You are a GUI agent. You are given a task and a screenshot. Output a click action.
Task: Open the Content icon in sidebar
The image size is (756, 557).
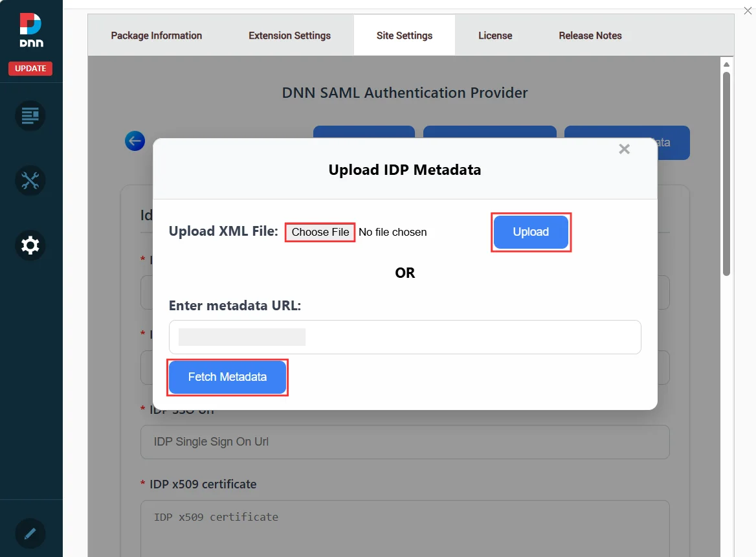[x=30, y=116]
